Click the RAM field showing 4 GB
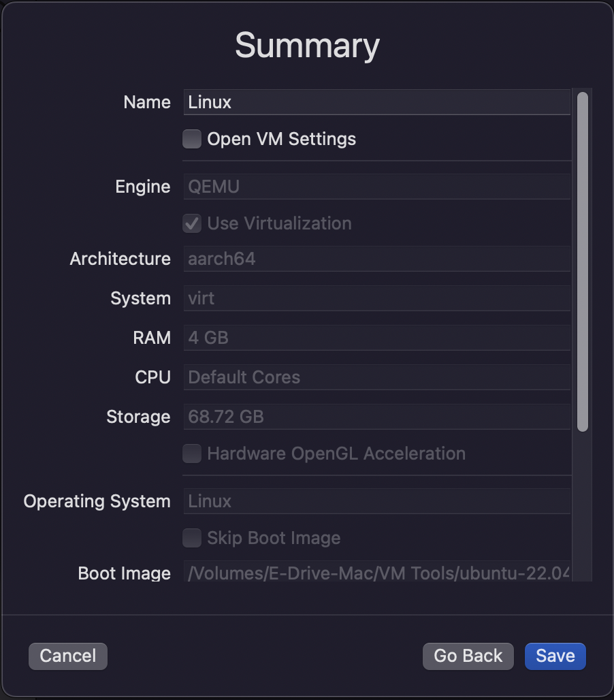 coord(377,338)
